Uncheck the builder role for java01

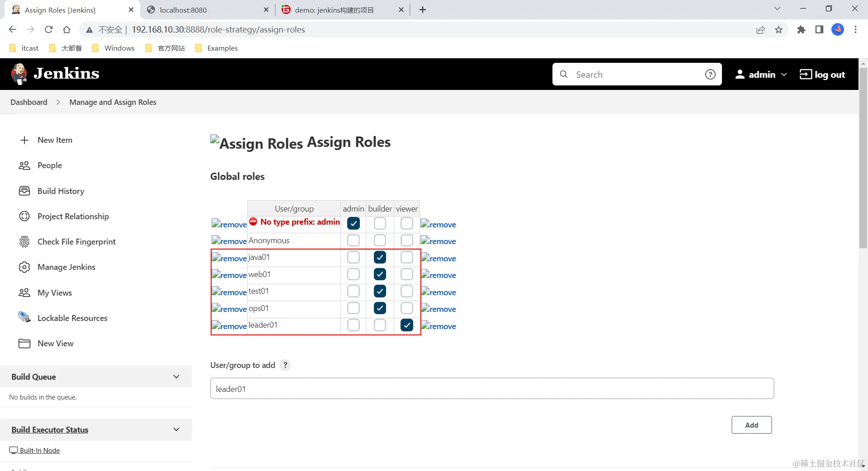tap(380, 257)
